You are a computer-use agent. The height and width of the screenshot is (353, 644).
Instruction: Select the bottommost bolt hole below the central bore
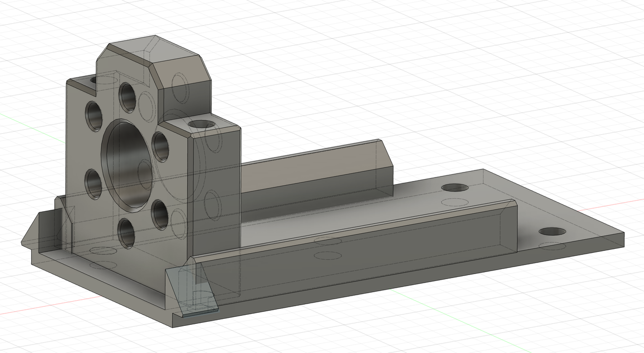(126, 234)
